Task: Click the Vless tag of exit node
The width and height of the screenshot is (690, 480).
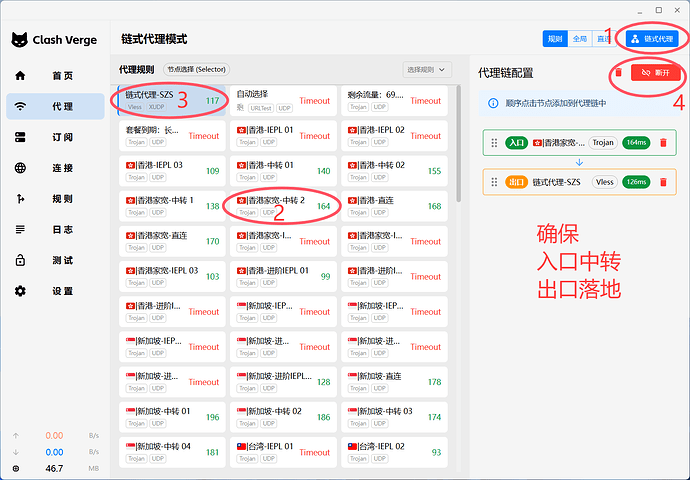Action: pyautogui.click(x=605, y=182)
